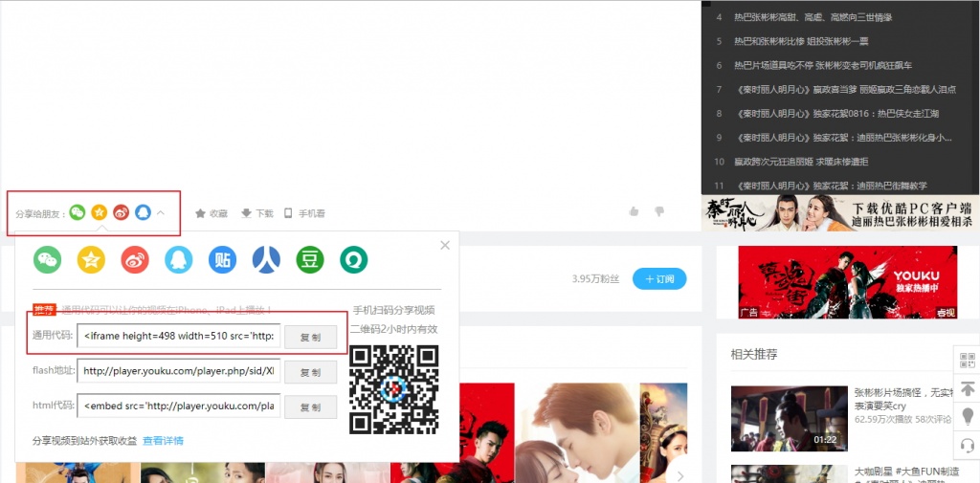Open 查看详情 link
980x483 pixels.
pyautogui.click(x=163, y=441)
